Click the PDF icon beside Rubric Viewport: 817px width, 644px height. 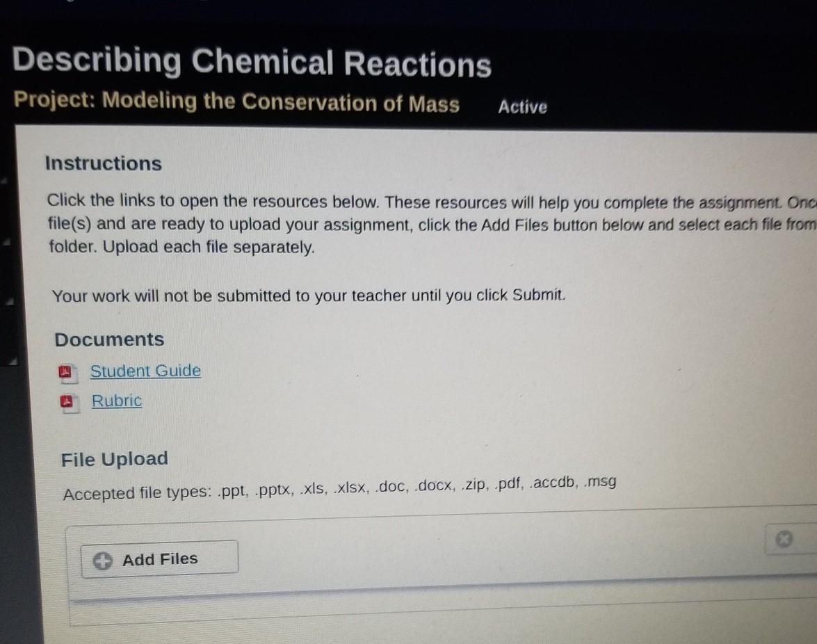(67, 402)
